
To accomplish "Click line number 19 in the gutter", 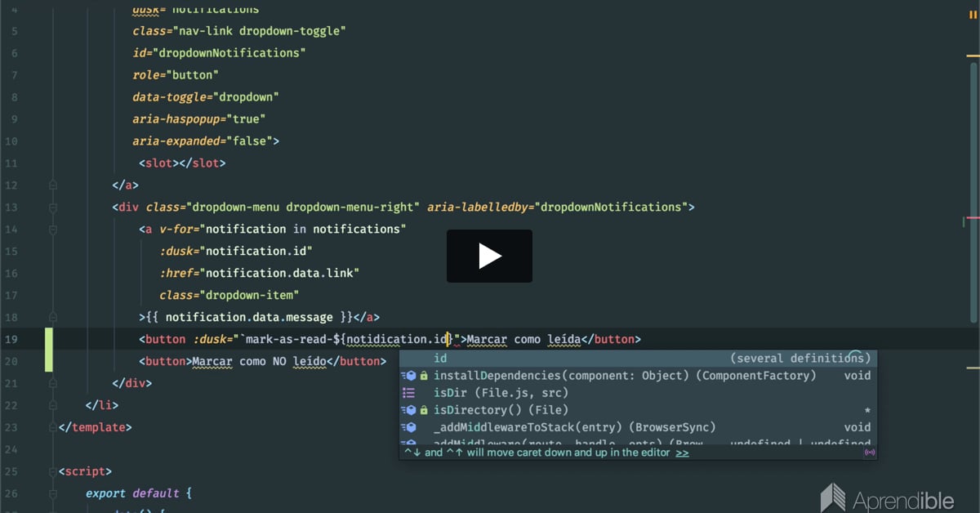I will point(11,339).
